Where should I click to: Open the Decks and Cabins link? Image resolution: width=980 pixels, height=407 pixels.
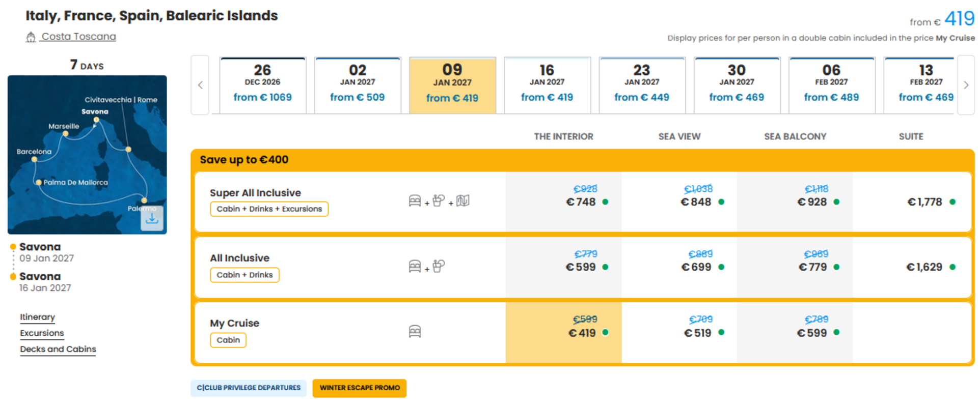pos(58,349)
